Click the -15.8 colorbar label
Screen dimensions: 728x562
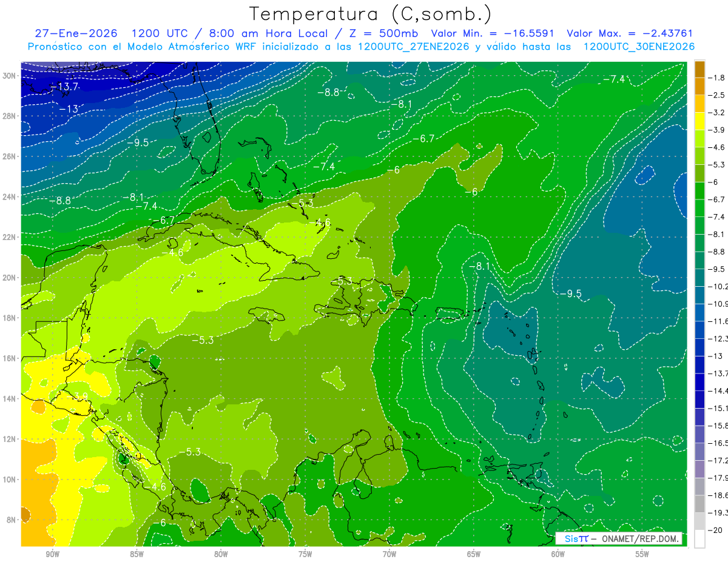tap(718, 426)
